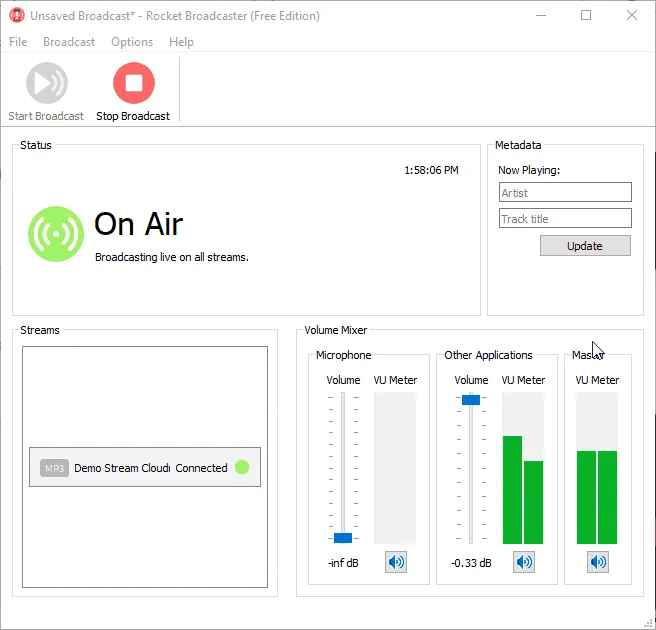Open the Options menu

point(132,42)
